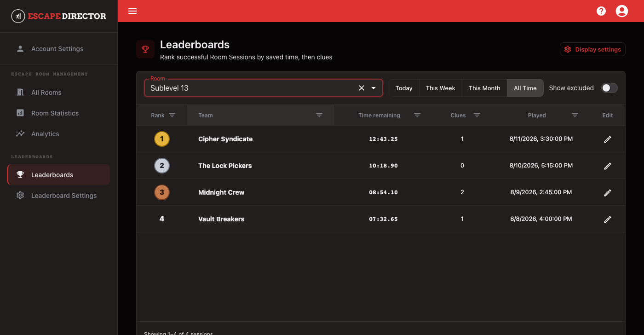Click the bronze rank 3 medal
Image resolution: width=644 pixels, height=335 pixels.
point(162,192)
